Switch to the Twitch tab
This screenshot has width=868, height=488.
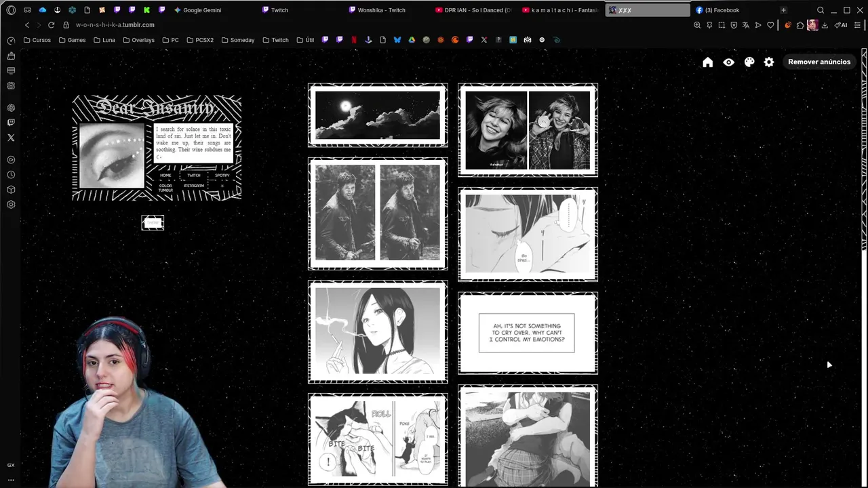click(301, 10)
